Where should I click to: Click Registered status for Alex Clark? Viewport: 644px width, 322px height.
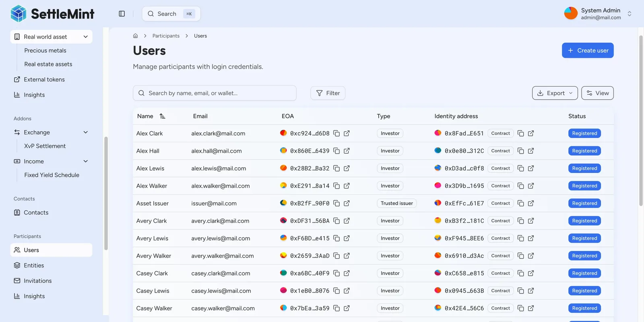pyautogui.click(x=584, y=133)
